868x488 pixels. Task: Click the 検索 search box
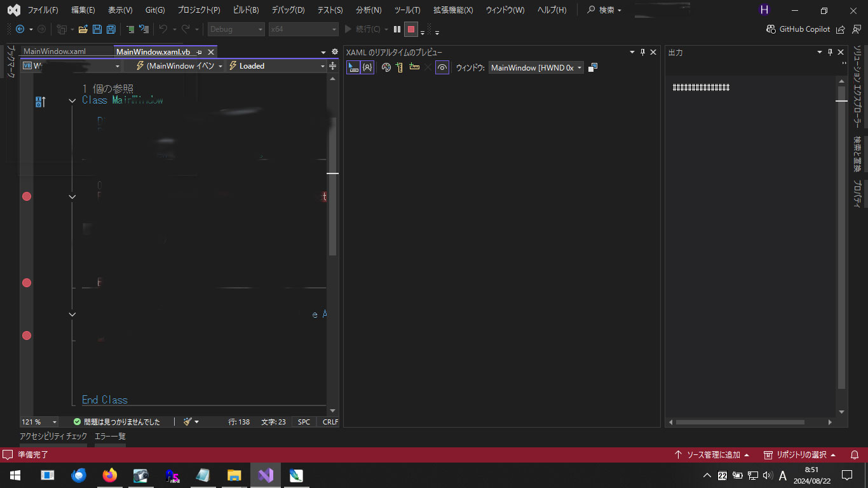pyautogui.click(x=604, y=10)
